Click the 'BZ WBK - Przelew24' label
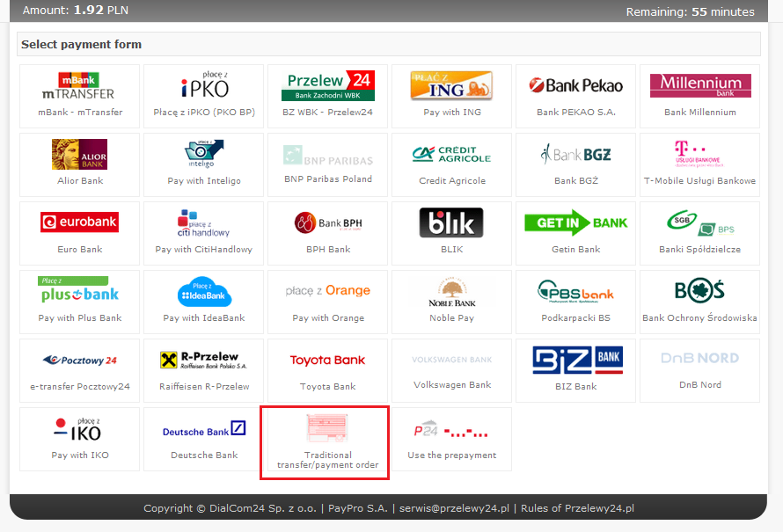The width and height of the screenshot is (783, 532). coord(327,113)
